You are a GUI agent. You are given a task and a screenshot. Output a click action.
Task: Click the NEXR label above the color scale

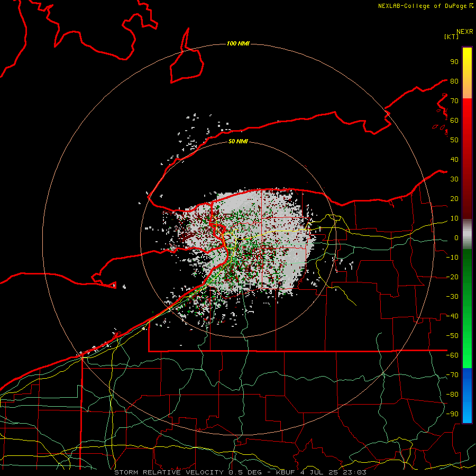(x=465, y=32)
